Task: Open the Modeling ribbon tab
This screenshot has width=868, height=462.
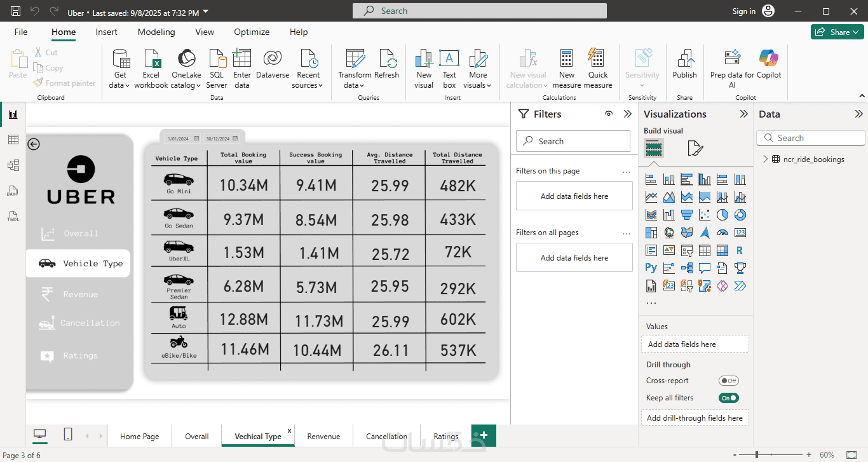Action: [156, 32]
